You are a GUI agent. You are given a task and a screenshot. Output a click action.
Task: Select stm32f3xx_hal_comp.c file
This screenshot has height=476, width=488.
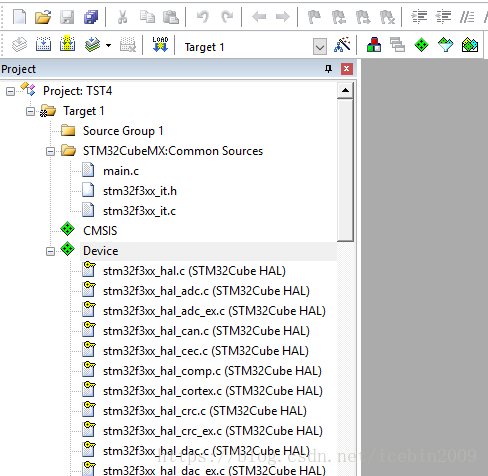212,371
